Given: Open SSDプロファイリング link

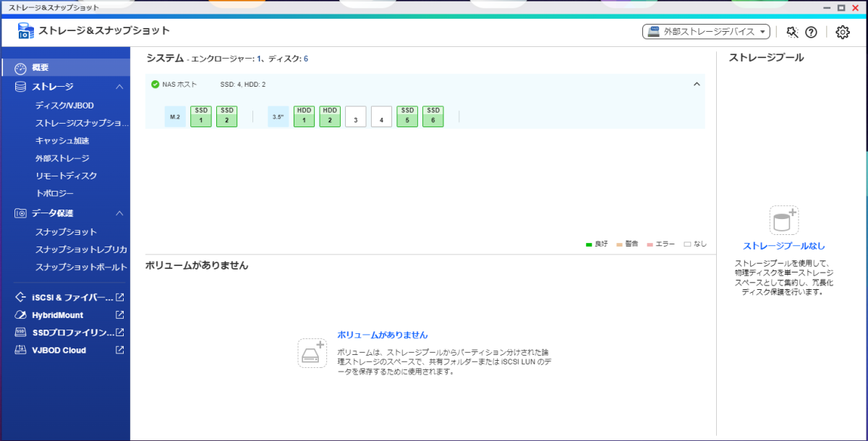Looking at the screenshot, I should click(73, 333).
